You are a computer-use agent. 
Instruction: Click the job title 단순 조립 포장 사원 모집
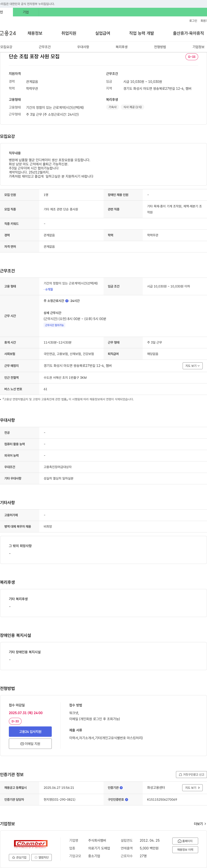coord(34,57)
